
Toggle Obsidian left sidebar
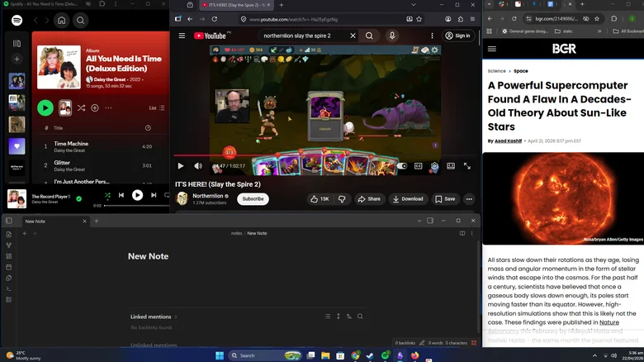[x=9, y=221]
